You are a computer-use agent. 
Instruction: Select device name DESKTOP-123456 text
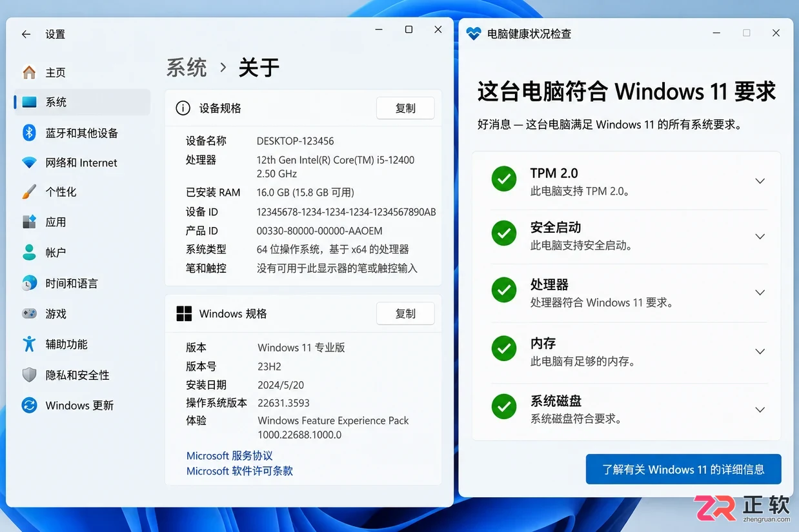295,141
